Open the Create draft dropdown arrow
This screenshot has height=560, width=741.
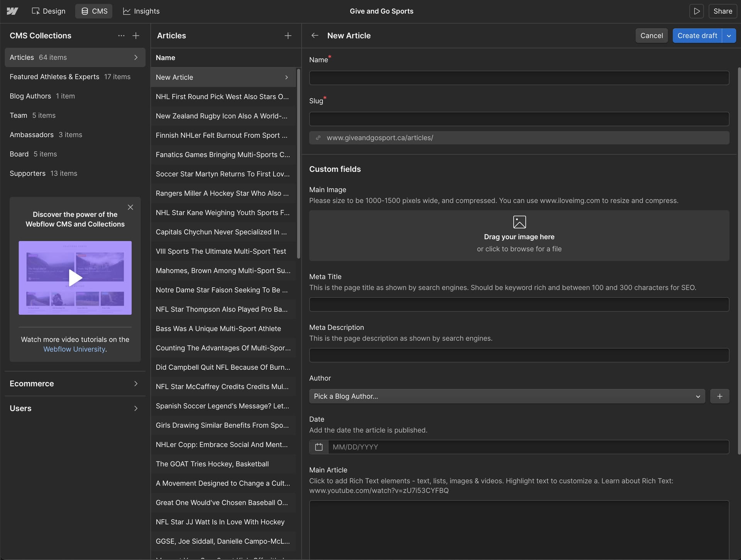click(x=729, y=36)
